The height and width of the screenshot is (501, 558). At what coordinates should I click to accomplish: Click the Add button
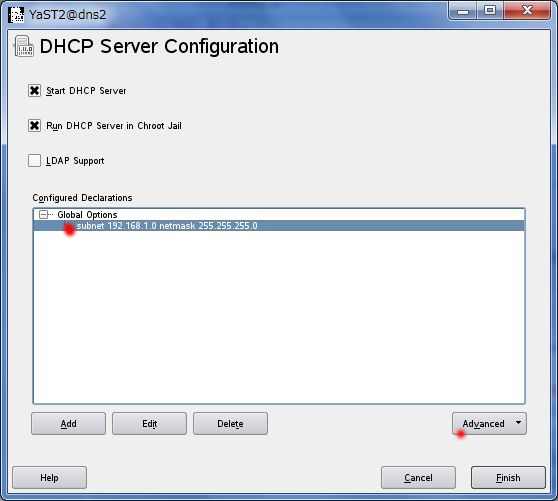click(x=68, y=423)
